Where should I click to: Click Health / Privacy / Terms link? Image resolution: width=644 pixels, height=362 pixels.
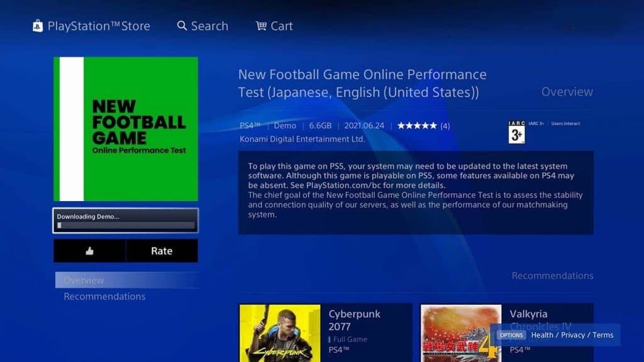pos(572,335)
